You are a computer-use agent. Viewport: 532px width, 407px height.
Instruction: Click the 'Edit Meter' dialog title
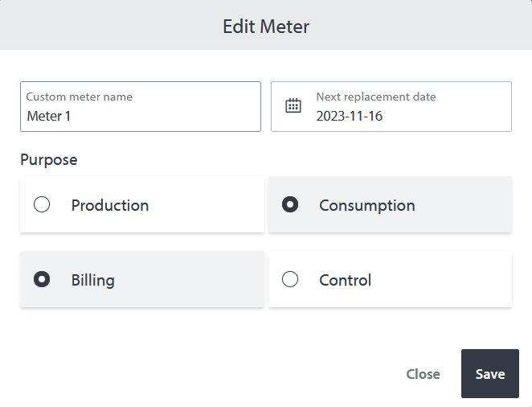point(266,26)
